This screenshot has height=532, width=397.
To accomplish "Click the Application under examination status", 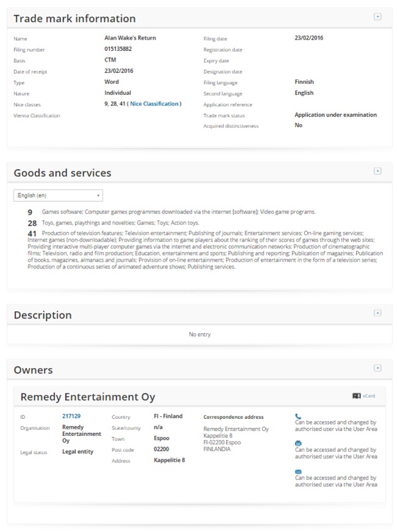I will pyautogui.click(x=335, y=115).
